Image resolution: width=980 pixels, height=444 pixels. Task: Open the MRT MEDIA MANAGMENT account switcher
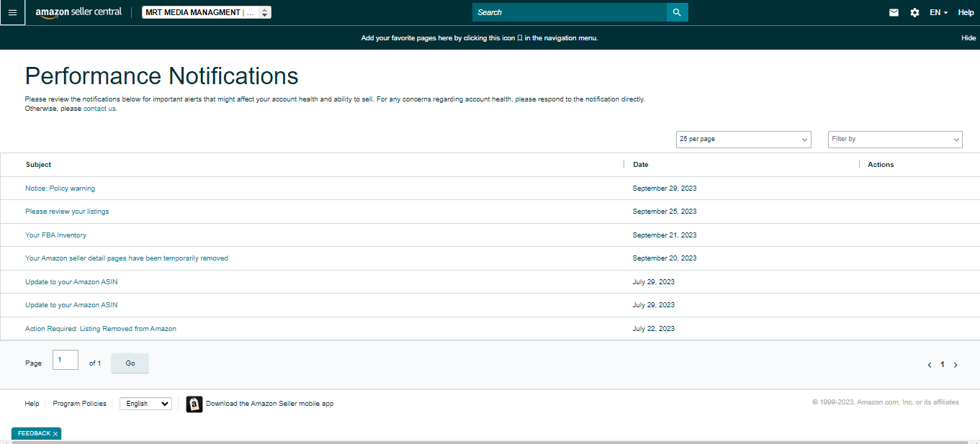click(x=207, y=12)
